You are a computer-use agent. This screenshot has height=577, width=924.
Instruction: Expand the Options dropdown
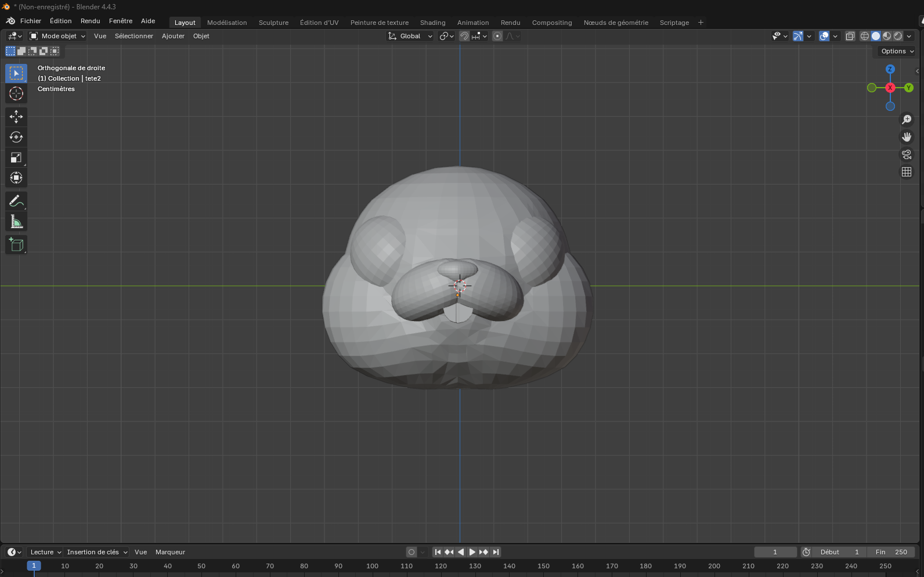point(897,51)
